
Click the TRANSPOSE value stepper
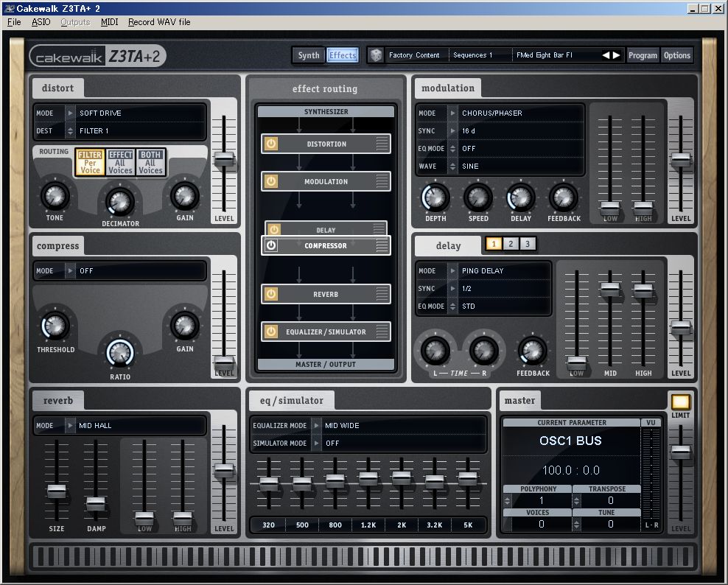coord(577,500)
